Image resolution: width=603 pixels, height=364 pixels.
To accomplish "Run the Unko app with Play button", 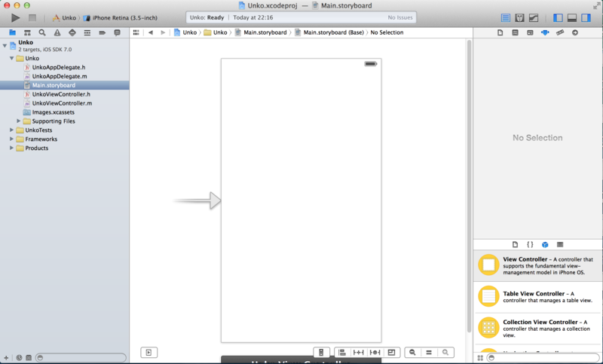I will [x=15, y=17].
